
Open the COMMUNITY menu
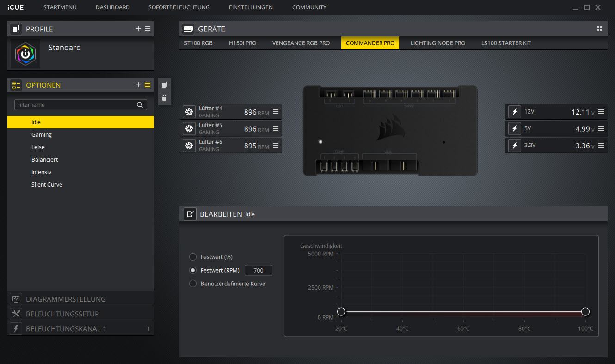pos(309,7)
